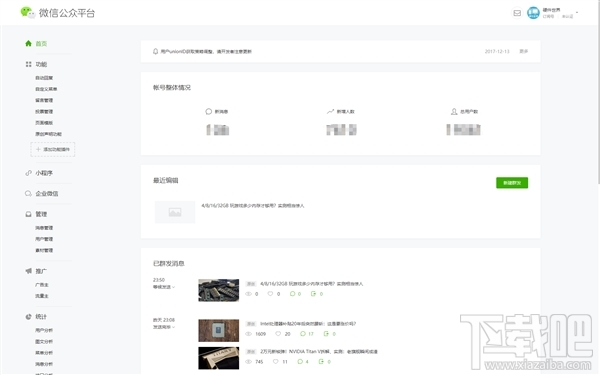Open the blurred 新消息 count

217,130
